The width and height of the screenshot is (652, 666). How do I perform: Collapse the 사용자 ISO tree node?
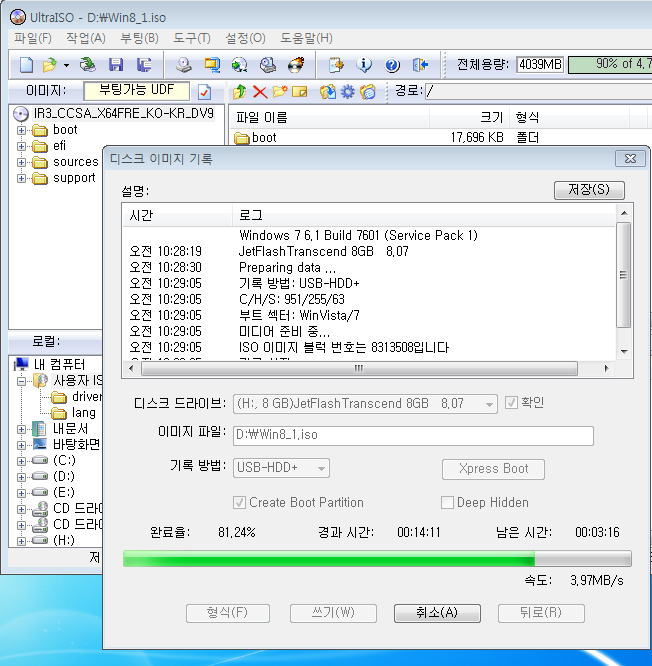[21, 381]
